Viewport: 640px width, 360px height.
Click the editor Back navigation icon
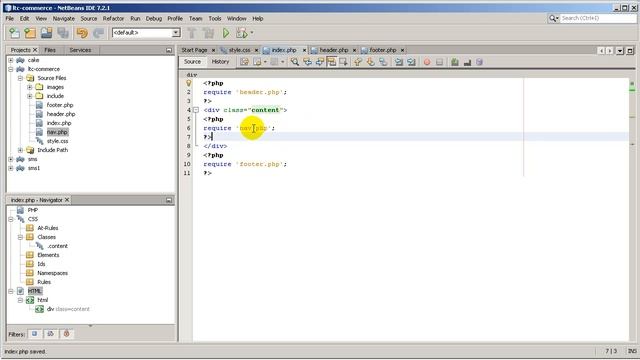tap(257, 62)
